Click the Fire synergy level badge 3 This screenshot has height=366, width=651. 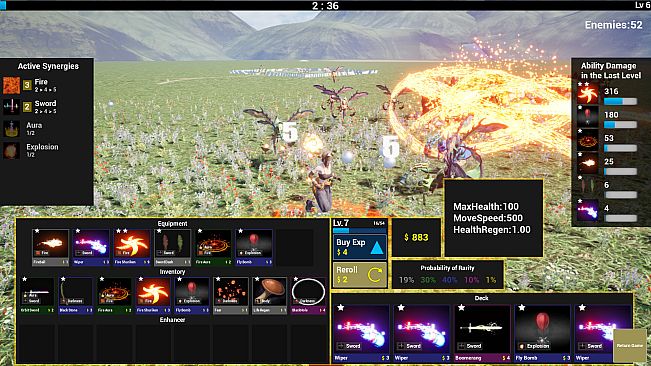(27, 85)
